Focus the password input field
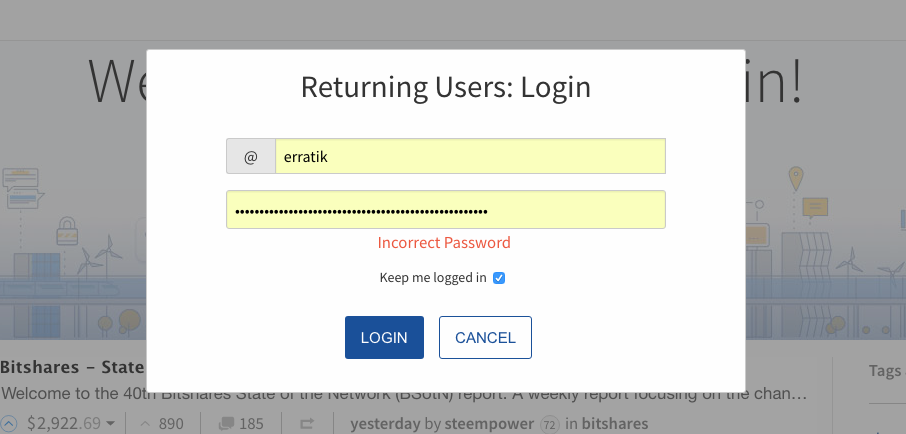The height and width of the screenshot is (434, 906). pos(446,210)
